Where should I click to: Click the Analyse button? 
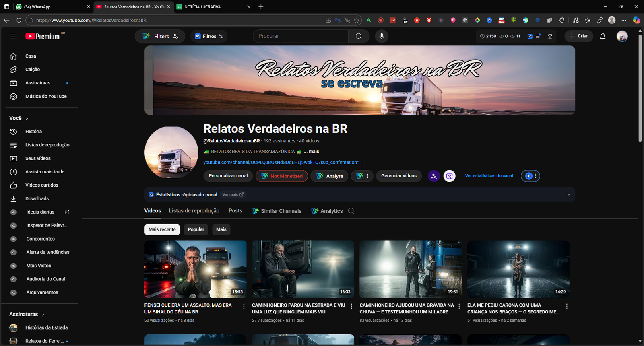[x=329, y=176]
